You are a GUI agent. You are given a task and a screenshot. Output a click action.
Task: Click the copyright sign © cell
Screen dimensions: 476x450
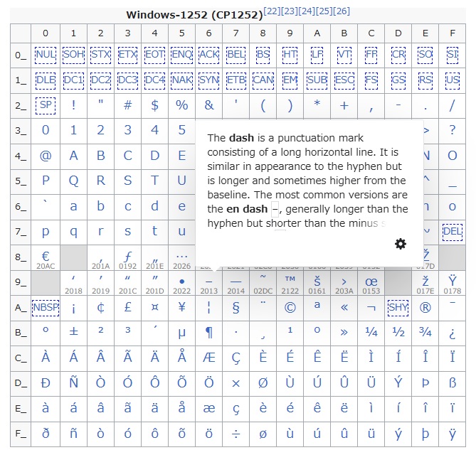290,308
